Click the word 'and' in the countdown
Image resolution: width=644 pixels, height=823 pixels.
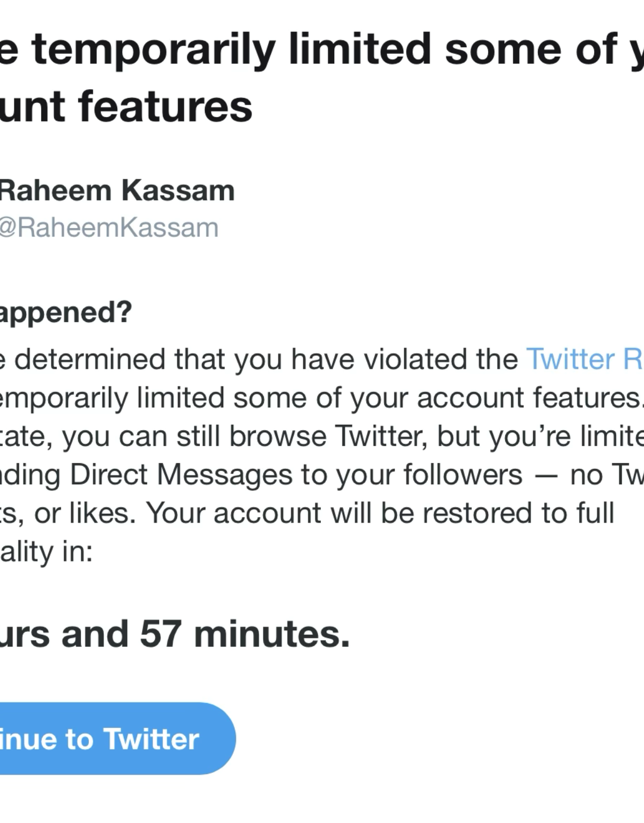pyautogui.click(x=95, y=634)
